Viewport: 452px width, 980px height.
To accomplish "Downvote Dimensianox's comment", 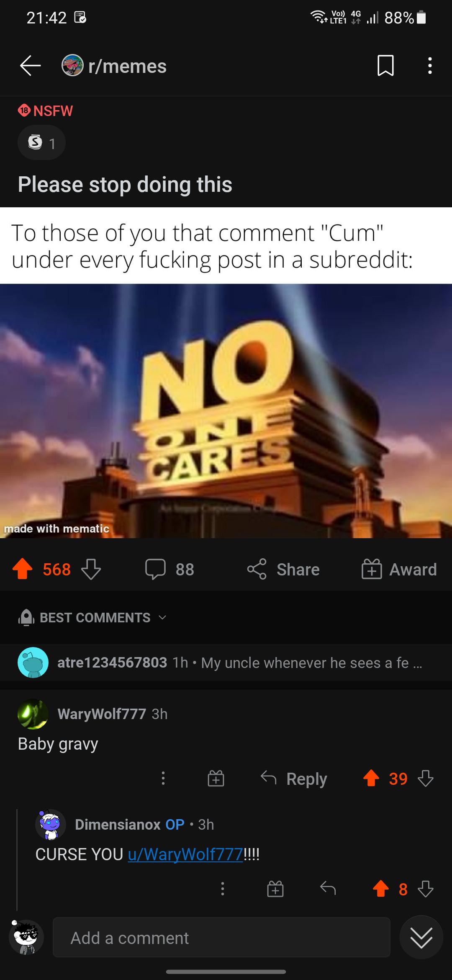I will click(426, 889).
